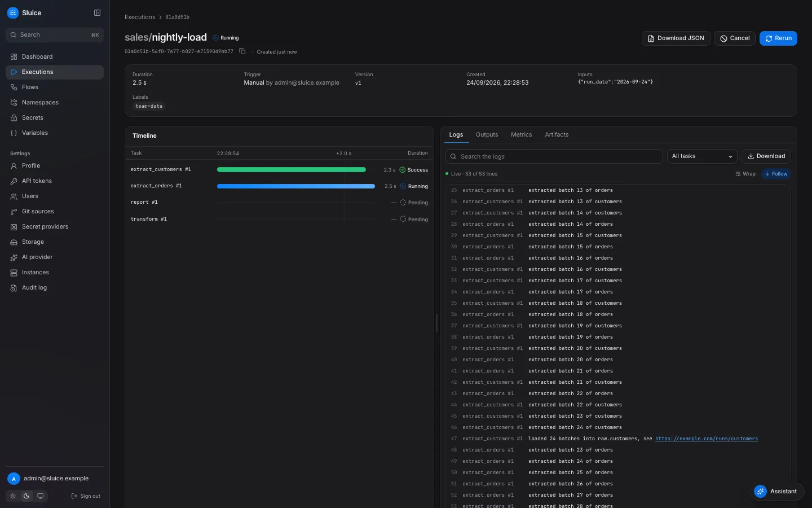Switch to the Metrics tab
This screenshot has width=812, height=508.
pos(521,135)
